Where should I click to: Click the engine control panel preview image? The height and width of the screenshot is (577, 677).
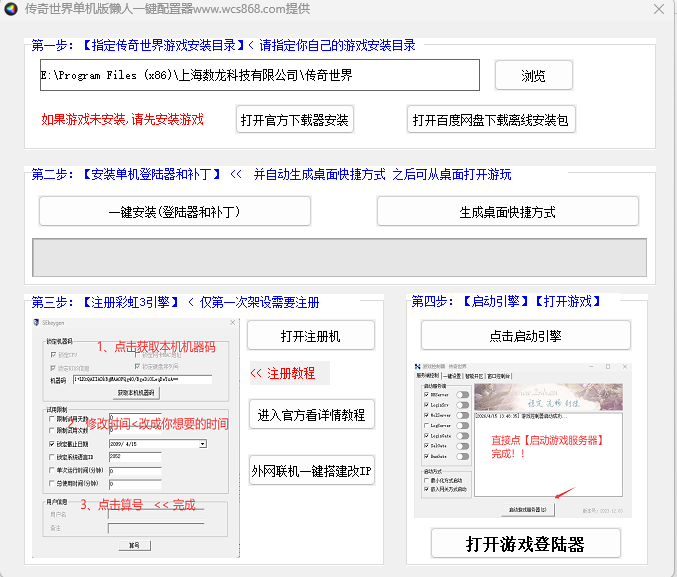click(x=523, y=440)
